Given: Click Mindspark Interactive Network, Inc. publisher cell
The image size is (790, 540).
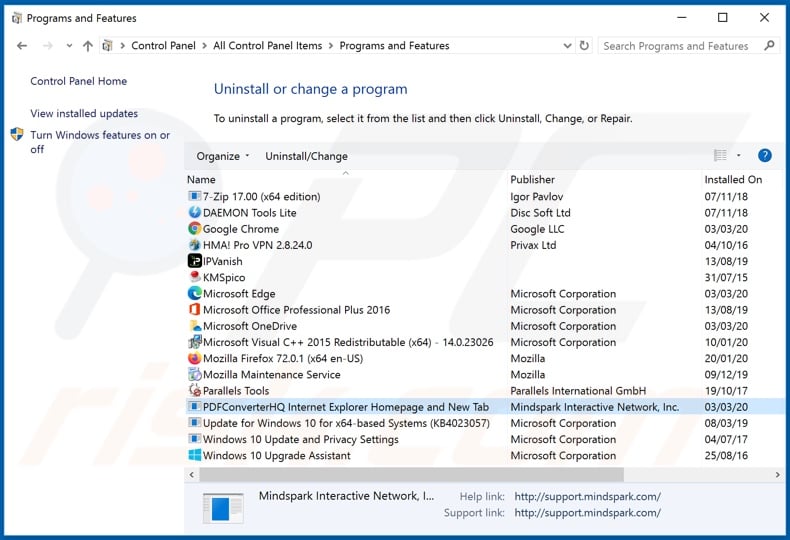Looking at the screenshot, I should tap(595, 407).
